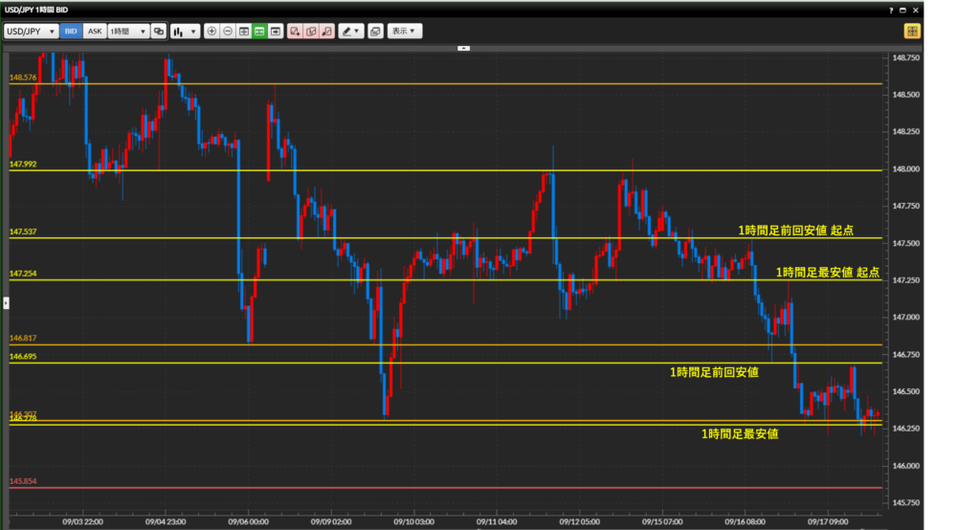Click the collapse arrow handle at chart top

(463, 47)
